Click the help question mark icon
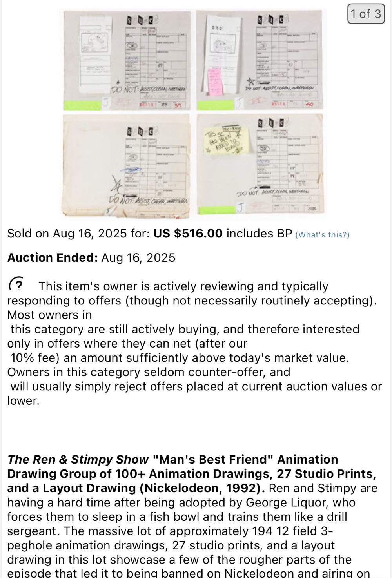This screenshot has width=392, height=578. (16, 284)
